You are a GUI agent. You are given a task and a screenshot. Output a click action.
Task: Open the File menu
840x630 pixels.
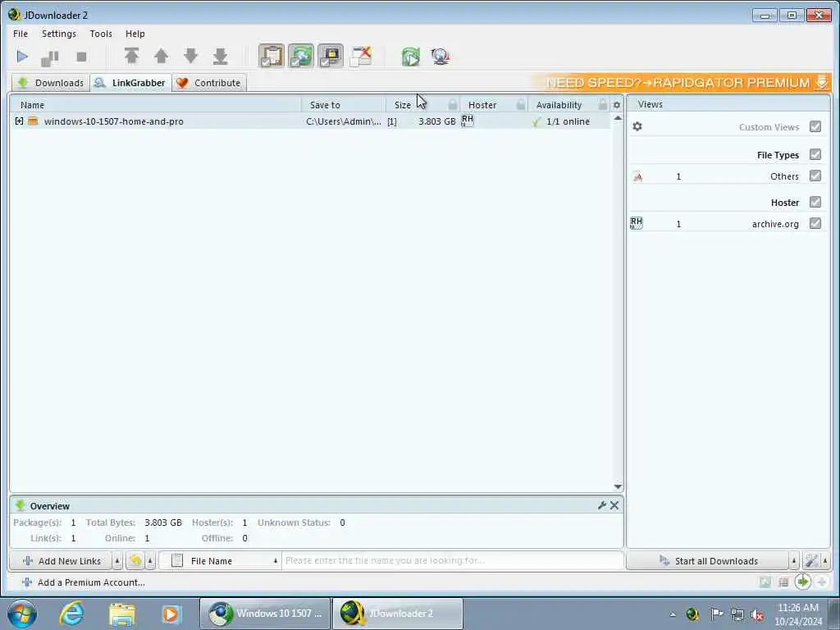[21, 34]
